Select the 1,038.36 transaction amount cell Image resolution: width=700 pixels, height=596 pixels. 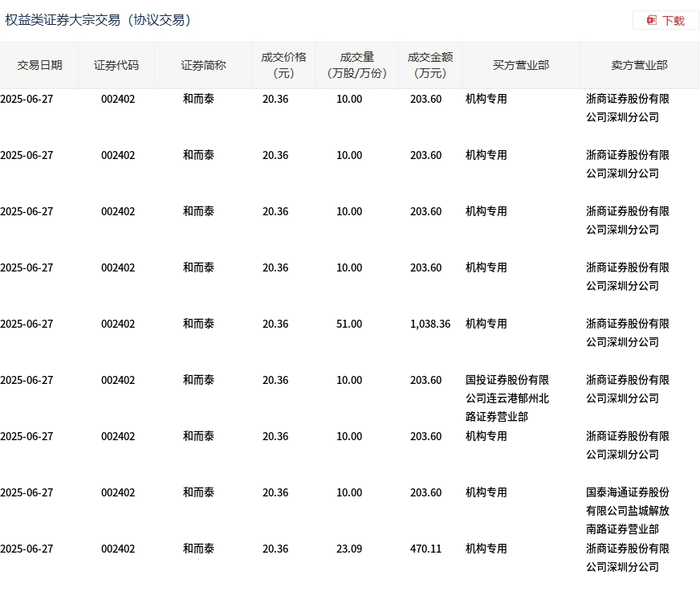[x=430, y=324]
